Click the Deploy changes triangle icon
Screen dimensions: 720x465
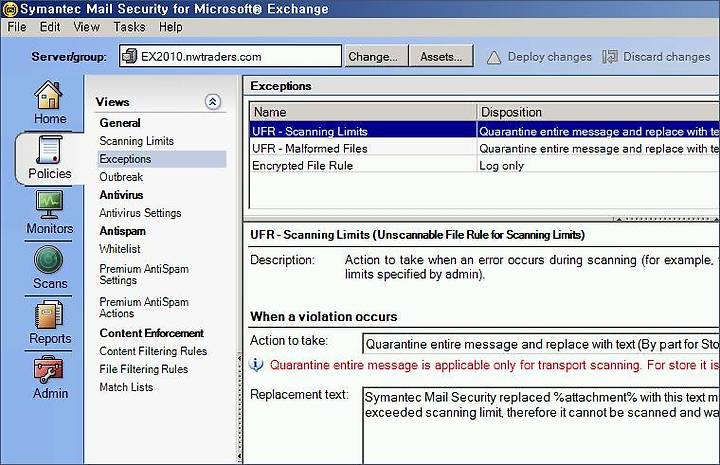coord(494,57)
